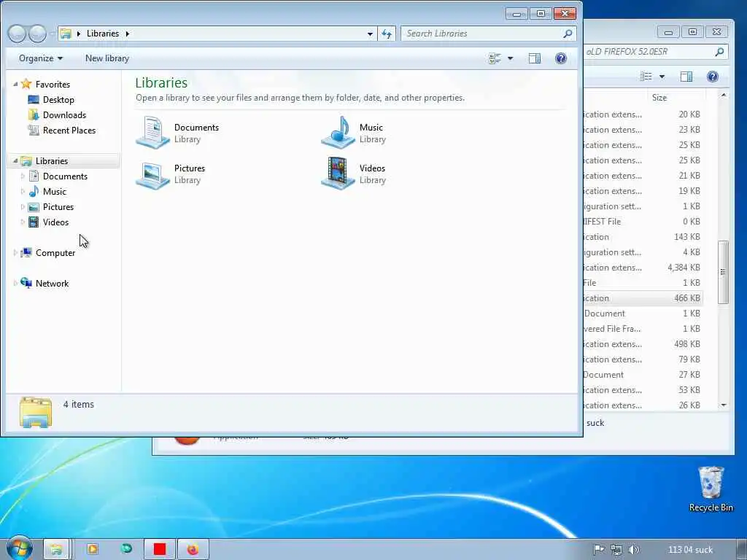Click scroll down arrow in background window
Viewport: 747px width, 560px height.
pos(724,405)
